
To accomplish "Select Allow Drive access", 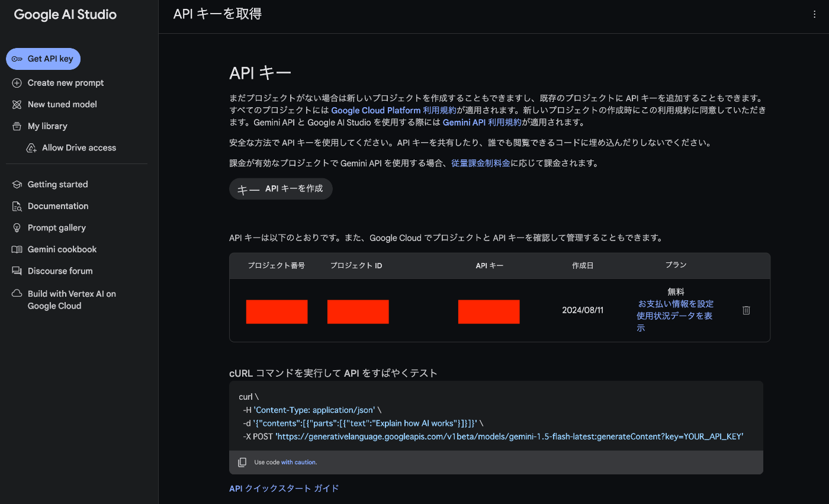I will (79, 148).
